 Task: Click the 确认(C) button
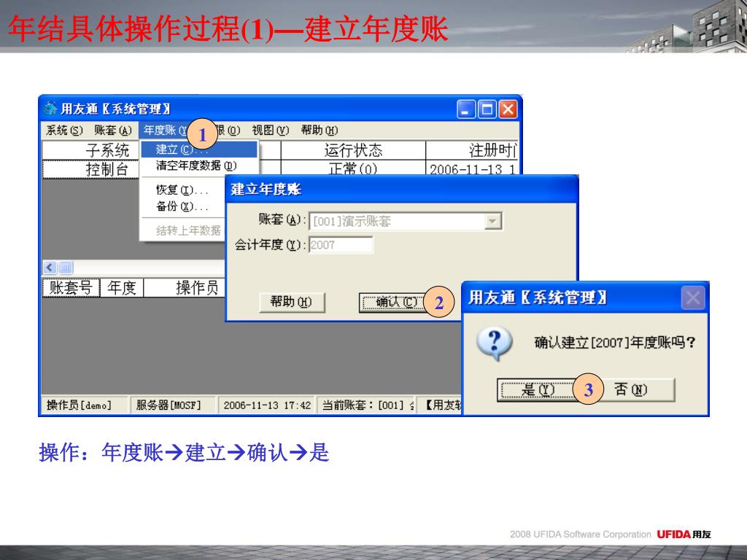392,302
